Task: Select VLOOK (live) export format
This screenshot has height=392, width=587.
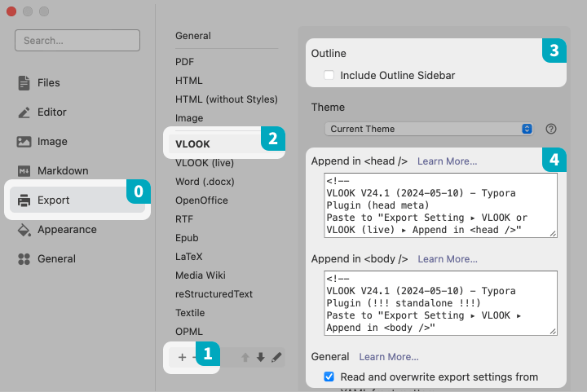Action: pyautogui.click(x=205, y=163)
